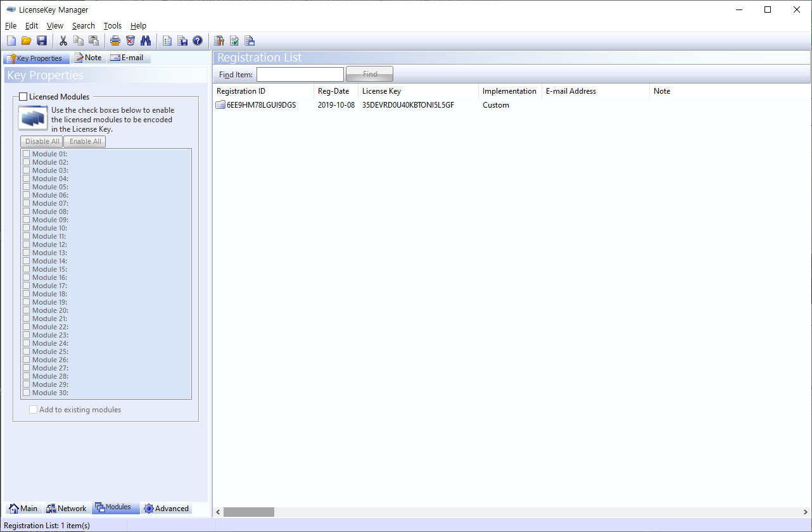This screenshot has height=532, width=812.
Task: Click the scrollbar left arrow
Action: point(219,512)
